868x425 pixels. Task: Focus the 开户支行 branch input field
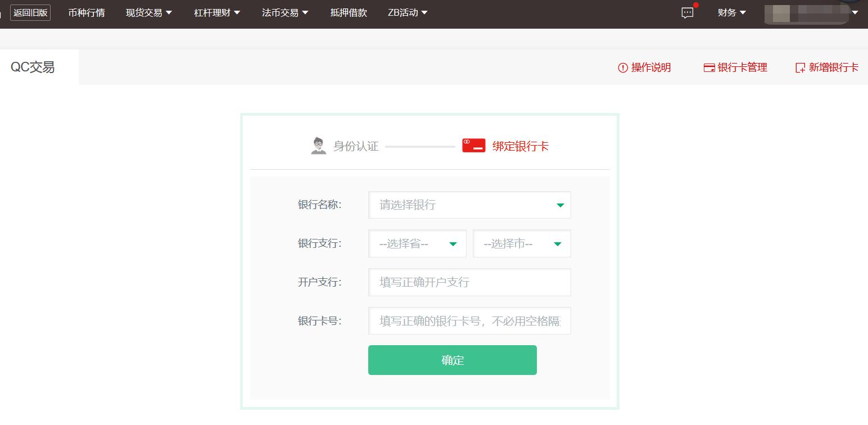pos(469,282)
